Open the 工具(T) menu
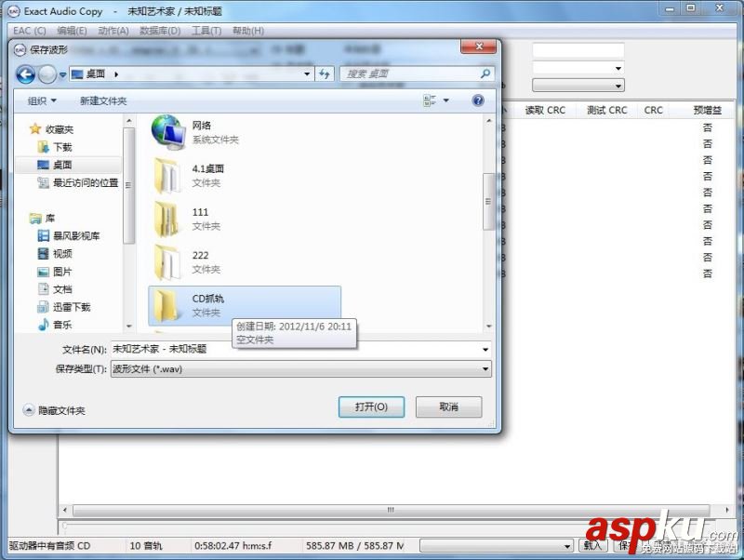744x560 pixels. coord(206,31)
